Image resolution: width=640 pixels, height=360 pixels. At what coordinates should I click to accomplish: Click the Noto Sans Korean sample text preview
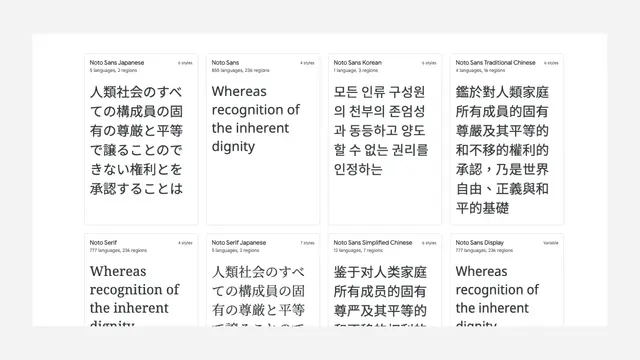380,130
